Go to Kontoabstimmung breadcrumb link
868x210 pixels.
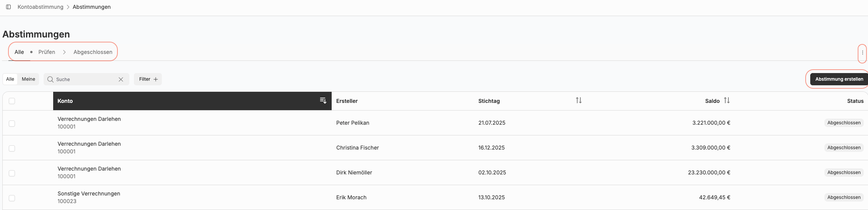(41, 7)
